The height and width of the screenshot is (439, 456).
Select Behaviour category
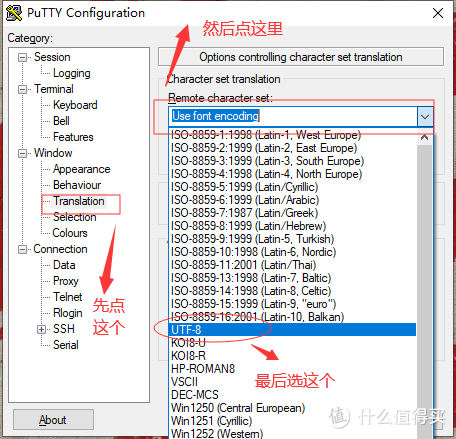tap(77, 185)
